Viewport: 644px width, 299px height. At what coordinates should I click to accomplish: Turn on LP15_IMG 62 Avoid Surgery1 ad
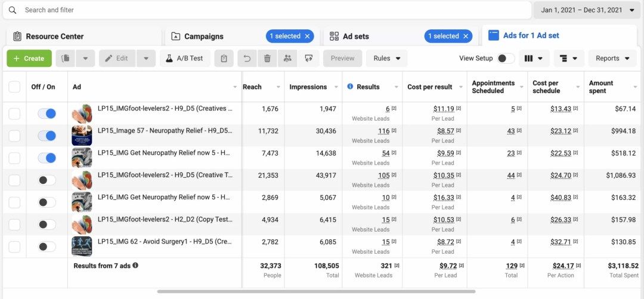[47, 246]
